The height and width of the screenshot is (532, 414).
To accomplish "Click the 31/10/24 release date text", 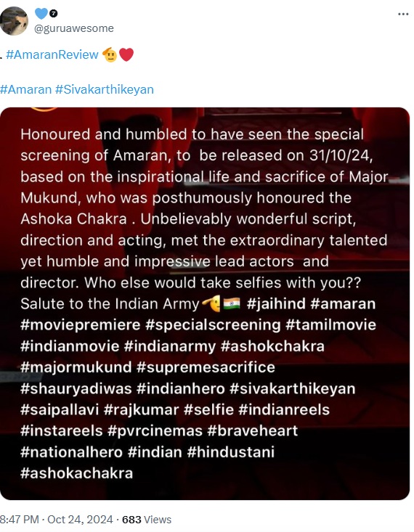I will pyautogui.click(x=341, y=155).
